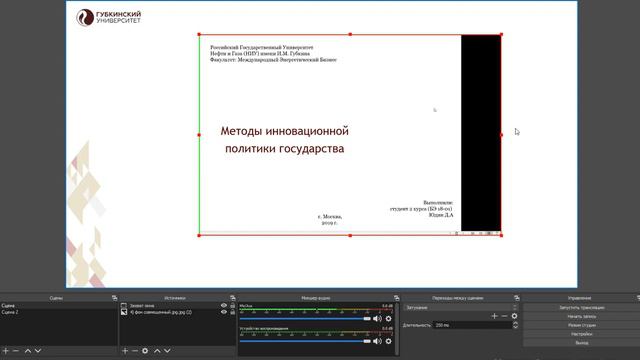640x360 pixels.
Task: Click the Audio Mixer vertical scrollbar
Action: click(397, 329)
